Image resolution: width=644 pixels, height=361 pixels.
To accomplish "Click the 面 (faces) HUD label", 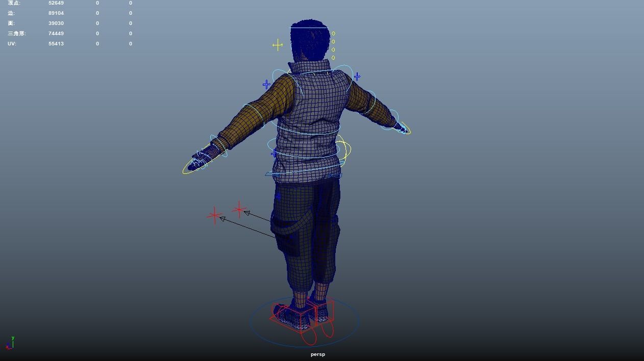I will [x=11, y=23].
